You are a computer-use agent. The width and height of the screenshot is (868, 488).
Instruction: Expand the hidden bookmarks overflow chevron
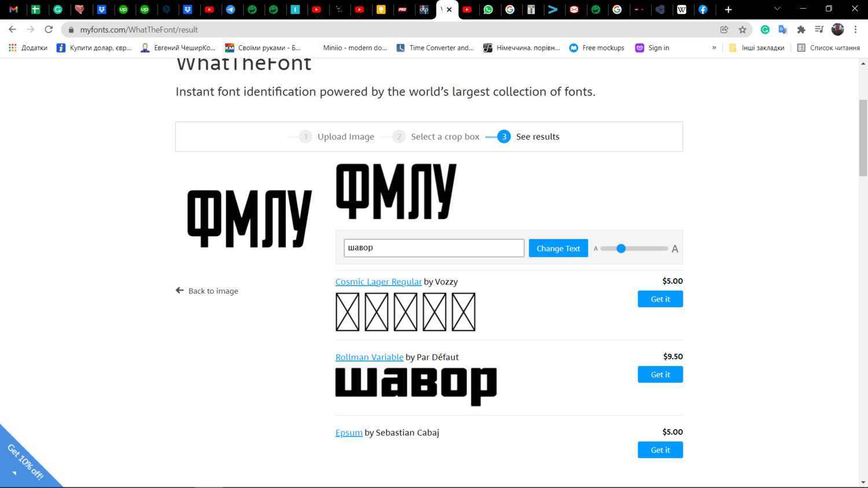(x=714, y=48)
